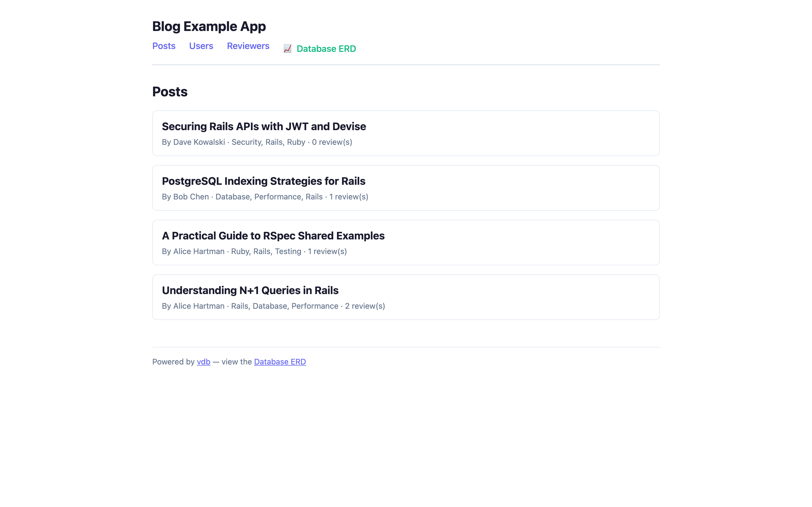Click the Blog Example App heading

pos(209,26)
